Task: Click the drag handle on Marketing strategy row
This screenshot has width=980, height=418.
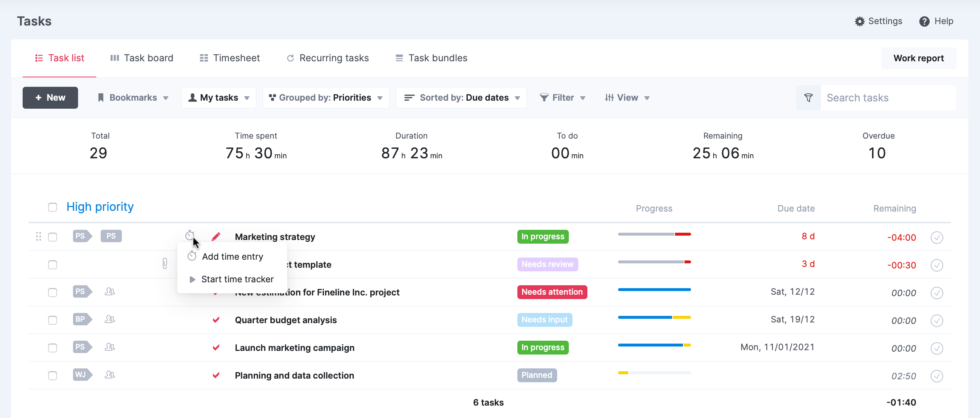Action: pyautogui.click(x=38, y=237)
